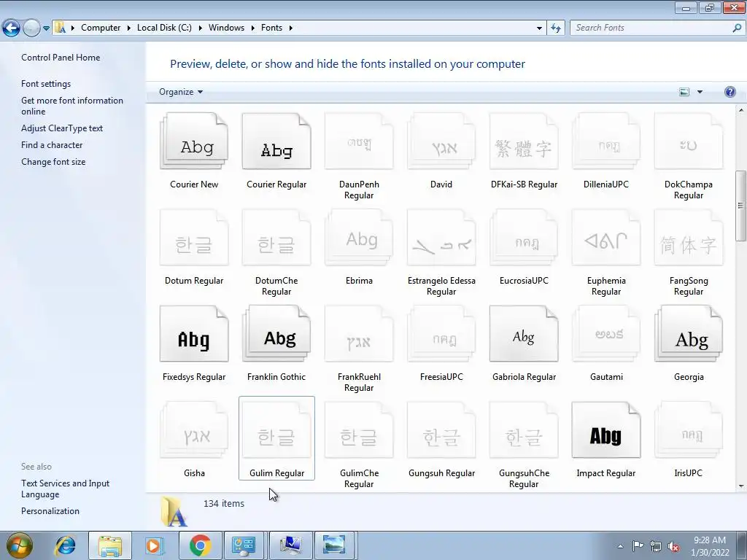Select the FangSong Regular font icon
747x560 pixels.
[689, 238]
